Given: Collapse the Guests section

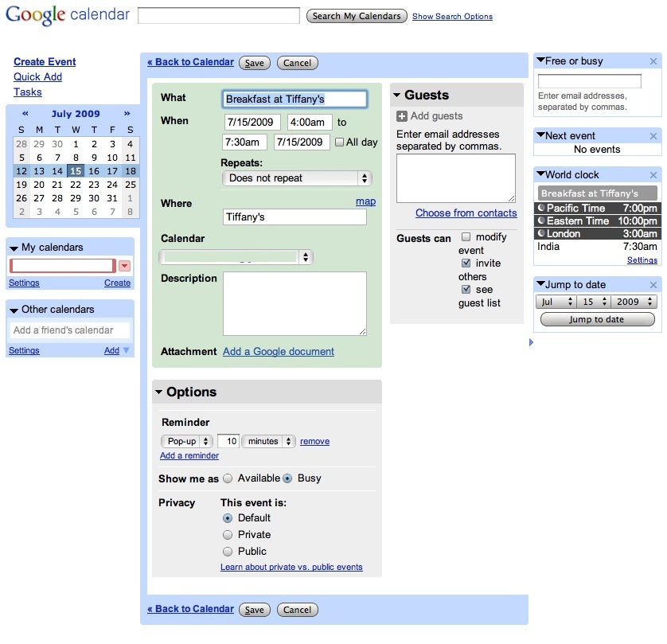Looking at the screenshot, I should (396, 94).
